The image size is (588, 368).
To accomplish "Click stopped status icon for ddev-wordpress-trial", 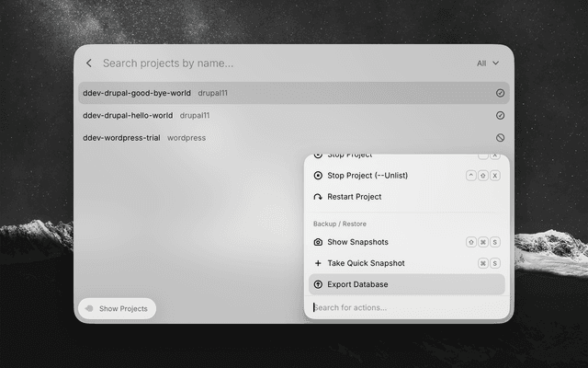I will pyautogui.click(x=500, y=138).
